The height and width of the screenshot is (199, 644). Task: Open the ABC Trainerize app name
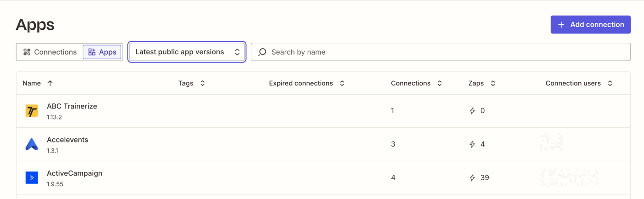click(x=72, y=106)
